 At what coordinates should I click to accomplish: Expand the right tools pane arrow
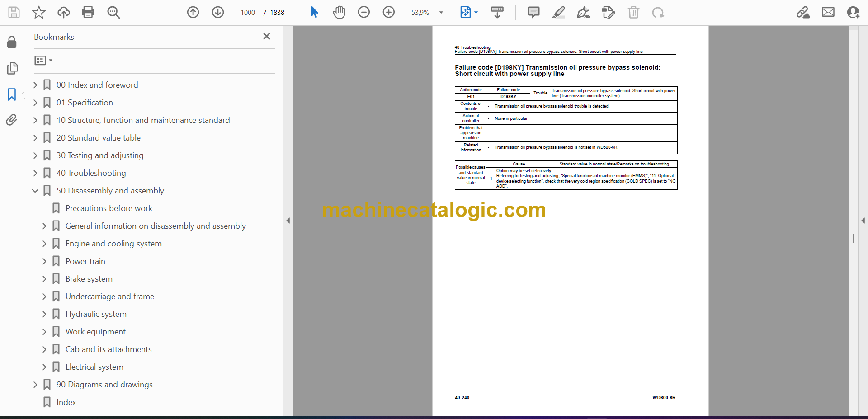tap(863, 221)
